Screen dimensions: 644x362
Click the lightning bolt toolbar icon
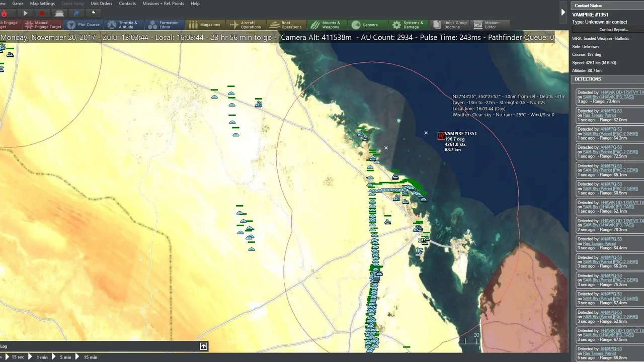(x=94, y=13)
